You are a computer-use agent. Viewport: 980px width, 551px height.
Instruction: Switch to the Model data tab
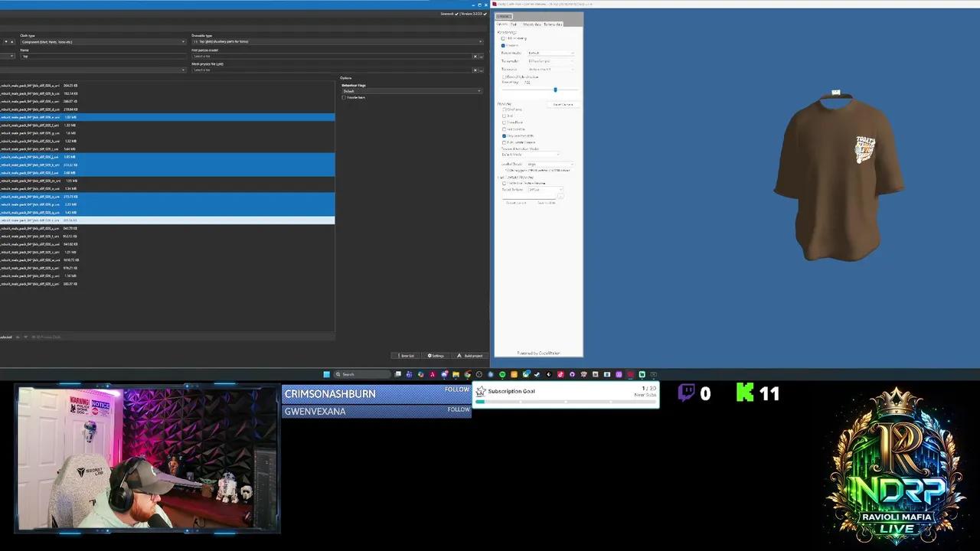[x=531, y=24]
